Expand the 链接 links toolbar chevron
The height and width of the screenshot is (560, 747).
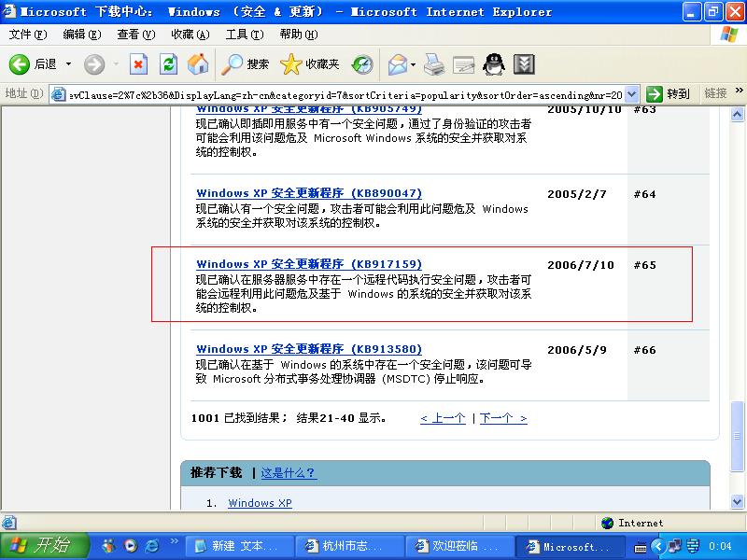tap(739, 91)
